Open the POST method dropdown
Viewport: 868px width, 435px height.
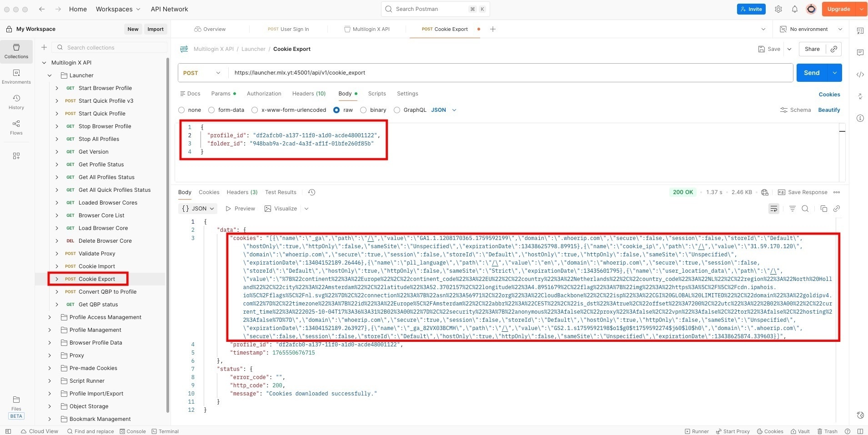pyautogui.click(x=202, y=73)
